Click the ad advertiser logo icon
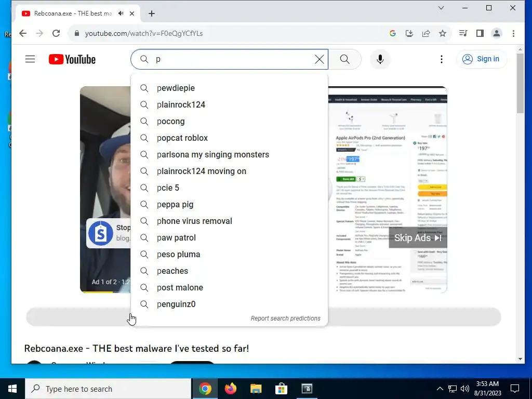 [x=100, y=233]
